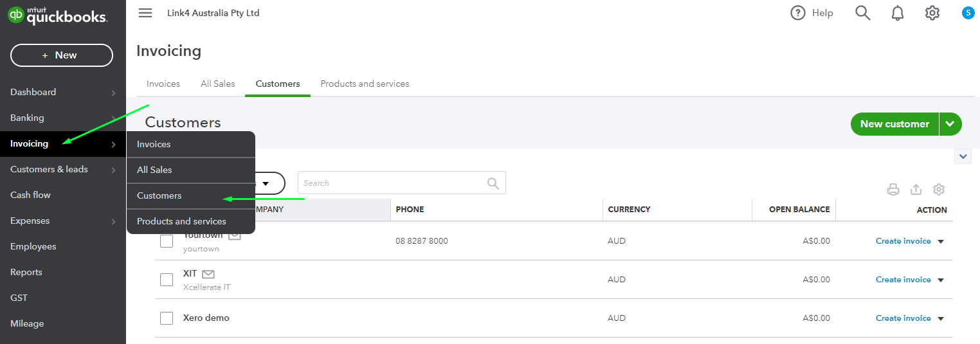Select the Customers tab
980x344 pixels.
(x=278, y=84)
